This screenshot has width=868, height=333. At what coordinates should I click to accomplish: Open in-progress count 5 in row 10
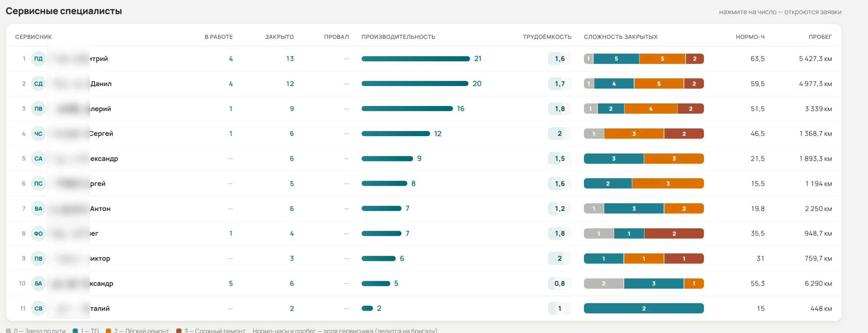point(231,284)
